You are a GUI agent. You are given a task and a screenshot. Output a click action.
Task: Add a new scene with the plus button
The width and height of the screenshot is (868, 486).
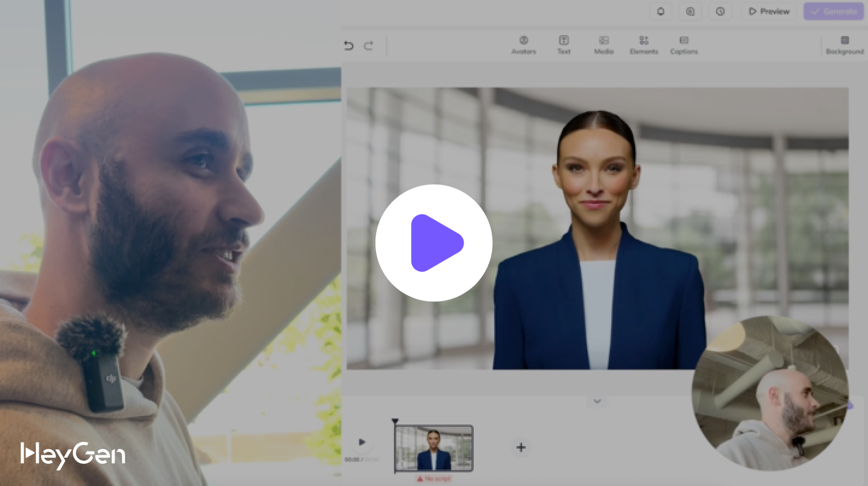click(x=521, y=447)
